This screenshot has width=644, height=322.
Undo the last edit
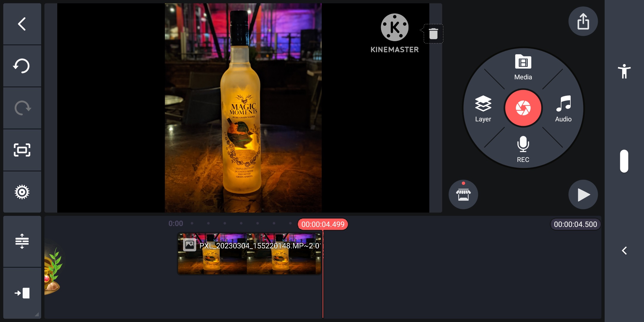[x=22, y=66]
